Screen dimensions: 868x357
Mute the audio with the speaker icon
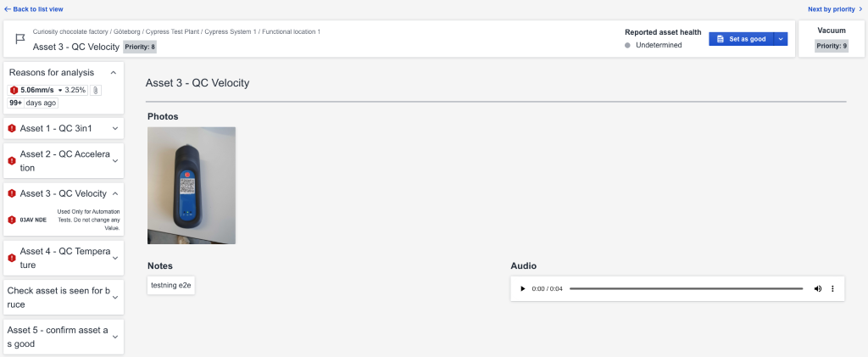(817, 288)
